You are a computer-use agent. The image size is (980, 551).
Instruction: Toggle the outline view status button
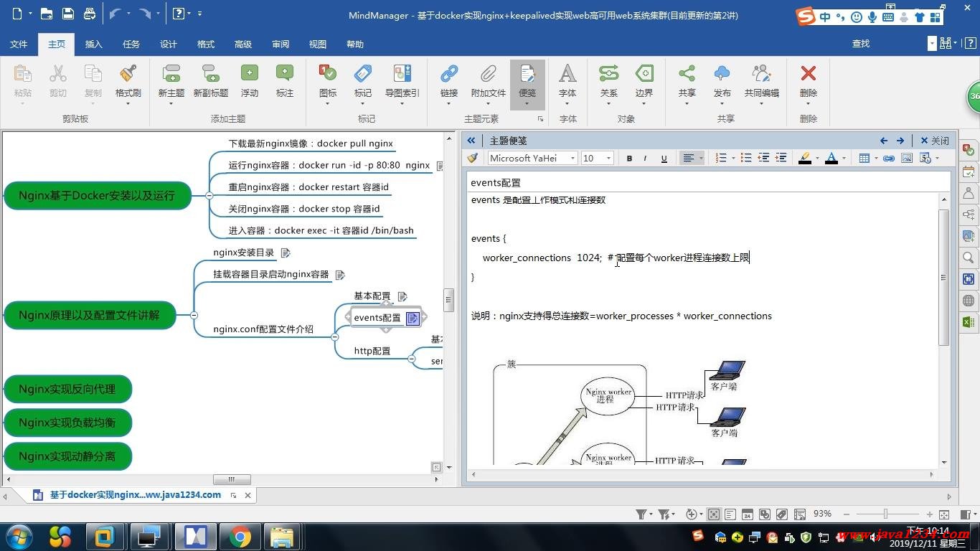point(730,514)
